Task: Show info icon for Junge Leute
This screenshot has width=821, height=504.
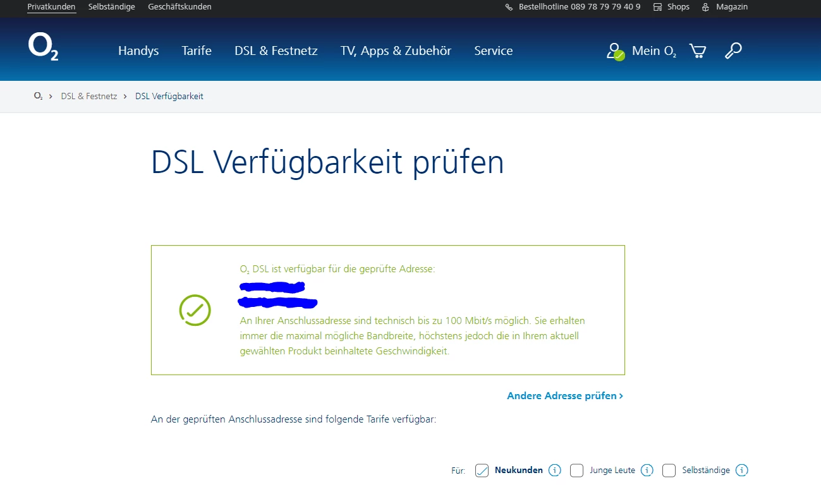Action: pos(647,471)
